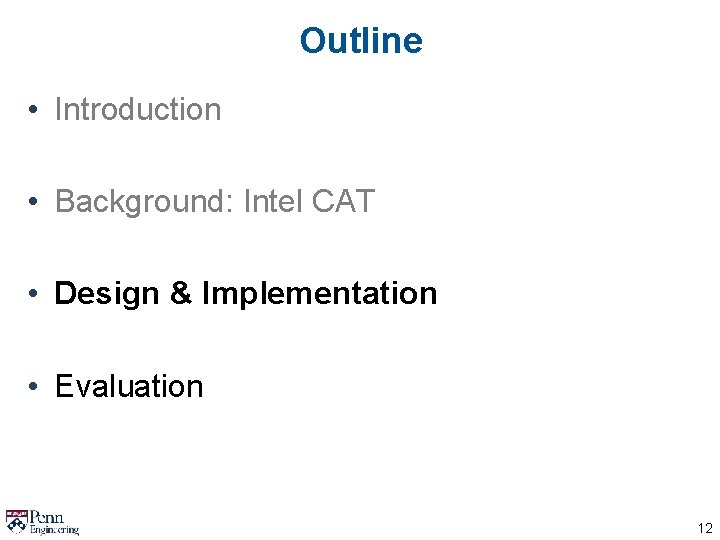
Task: Click the Outline slide title
Action: pyautogui.click(x=361, y=41)
